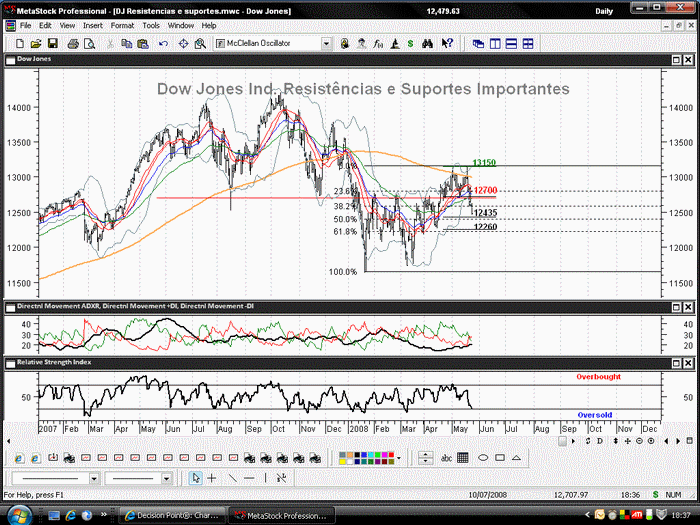Viewport: 700px width, 525px height.
Task: Expand the McClellan Oscillator indicator dropdown
Action: [326, 44]
